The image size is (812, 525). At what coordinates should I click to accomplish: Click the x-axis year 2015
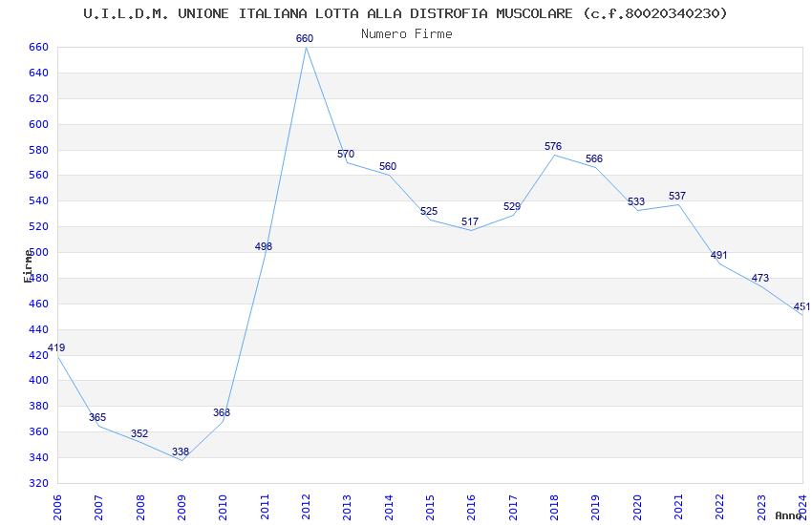[430, 508]
